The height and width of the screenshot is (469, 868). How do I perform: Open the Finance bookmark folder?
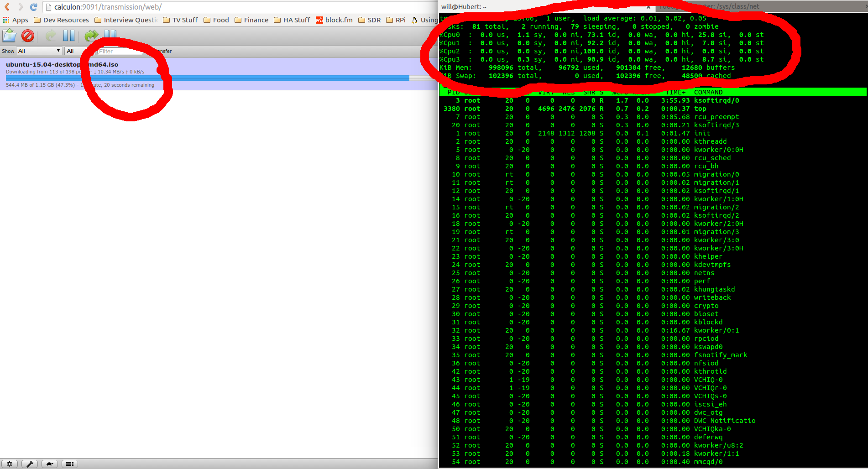[x=251, y=20]
